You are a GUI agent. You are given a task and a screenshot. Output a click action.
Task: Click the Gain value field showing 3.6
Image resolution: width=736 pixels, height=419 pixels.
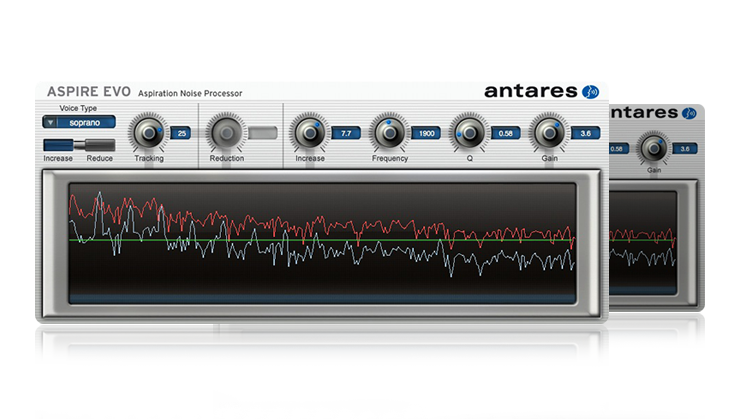pos(585,133)
